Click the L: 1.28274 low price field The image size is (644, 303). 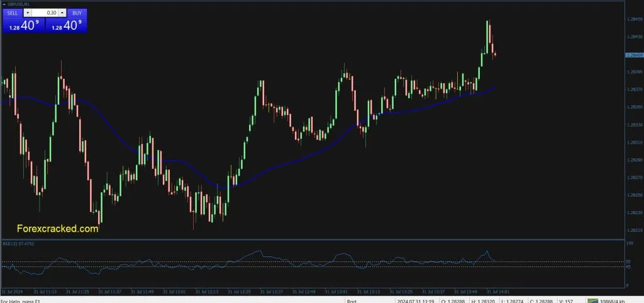coord(513,300)
